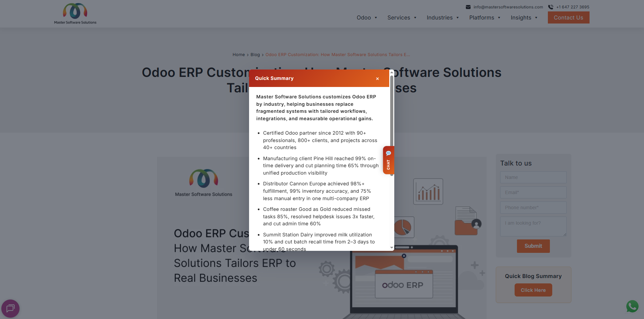The height and width of the screenshot is (319, 644).
Task: Click the Master Software Solutions header logo
Action: coord(75,14)
